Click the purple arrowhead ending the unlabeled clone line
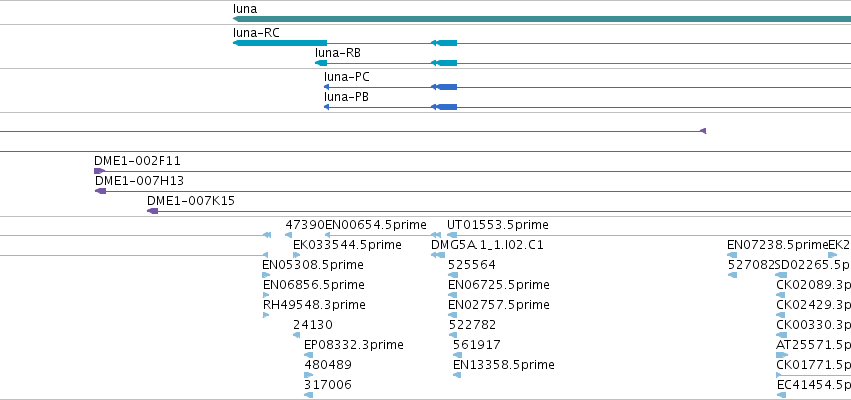Screen dimensions: 851x400 coord(703,131)
